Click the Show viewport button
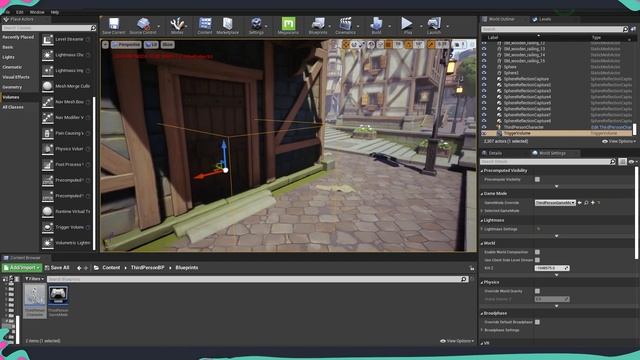Image resolution: width=640 pixels, height=360 pixels. tap(167, 44)
